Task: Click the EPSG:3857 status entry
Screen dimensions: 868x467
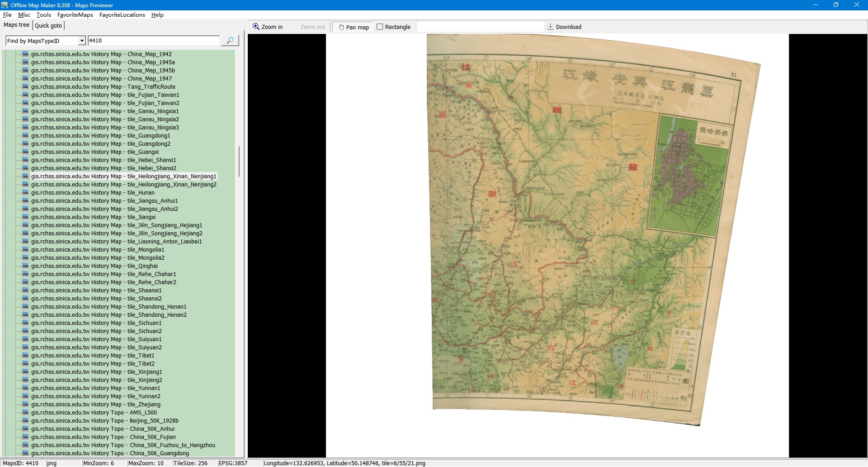Action: 233,463
